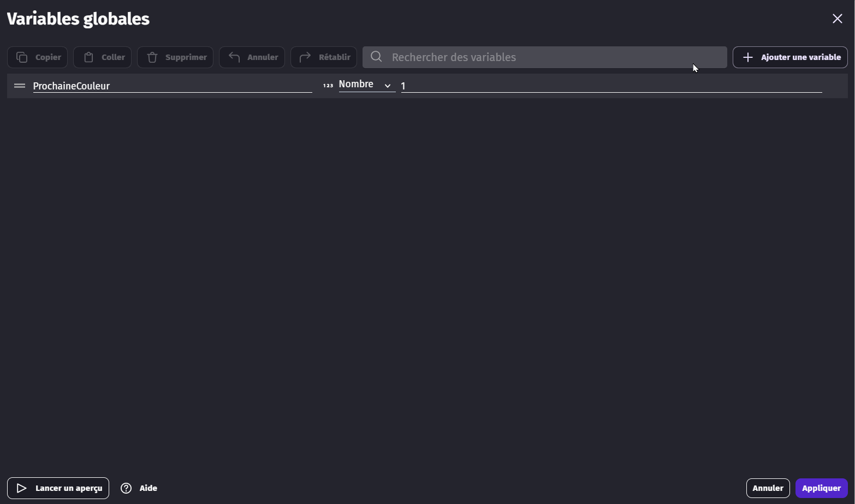Click the chevron next to Nombre
This screenshot has height=504, width=855.
click(388, 86)
